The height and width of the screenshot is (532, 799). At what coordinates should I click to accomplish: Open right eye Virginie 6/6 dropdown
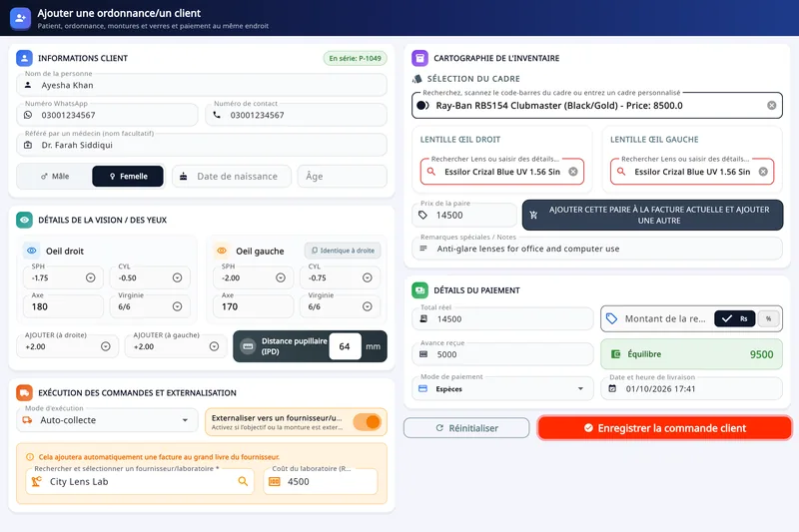(x=178, y=306)
